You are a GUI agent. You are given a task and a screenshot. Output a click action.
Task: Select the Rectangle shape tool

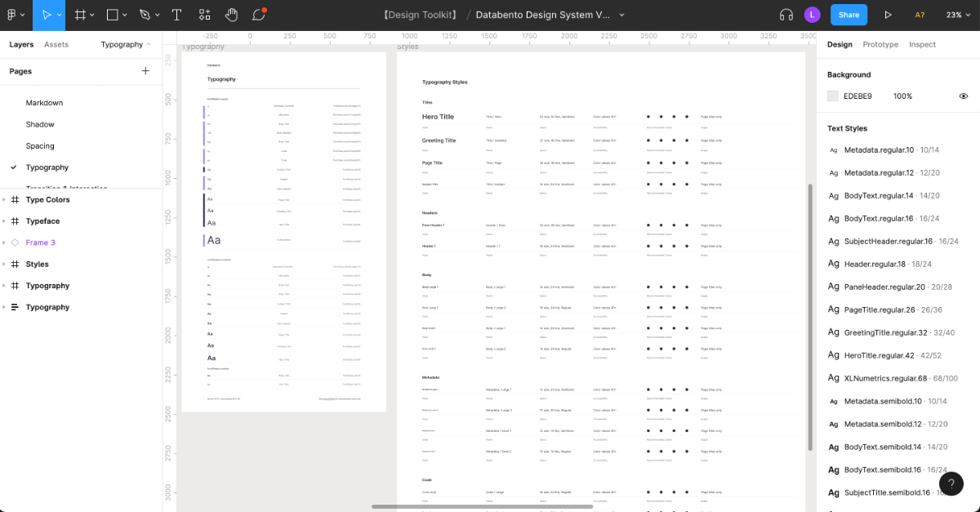(x=113, y=15)
